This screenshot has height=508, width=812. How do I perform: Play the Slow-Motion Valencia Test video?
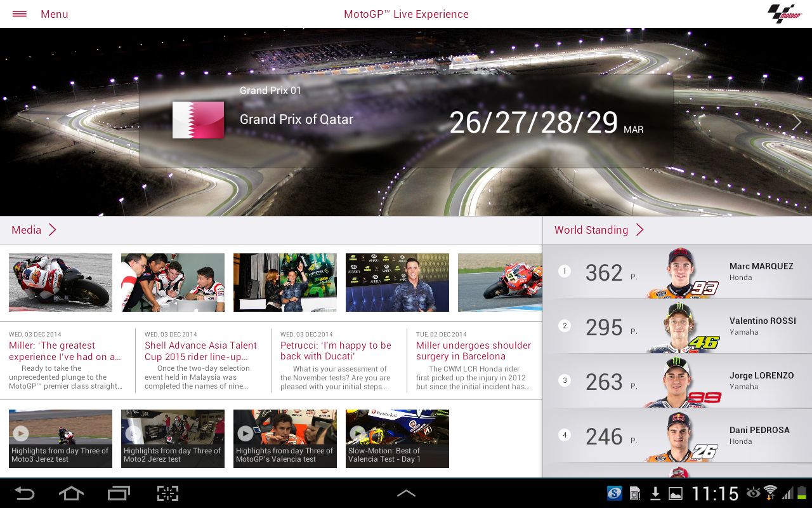(397, 438)
